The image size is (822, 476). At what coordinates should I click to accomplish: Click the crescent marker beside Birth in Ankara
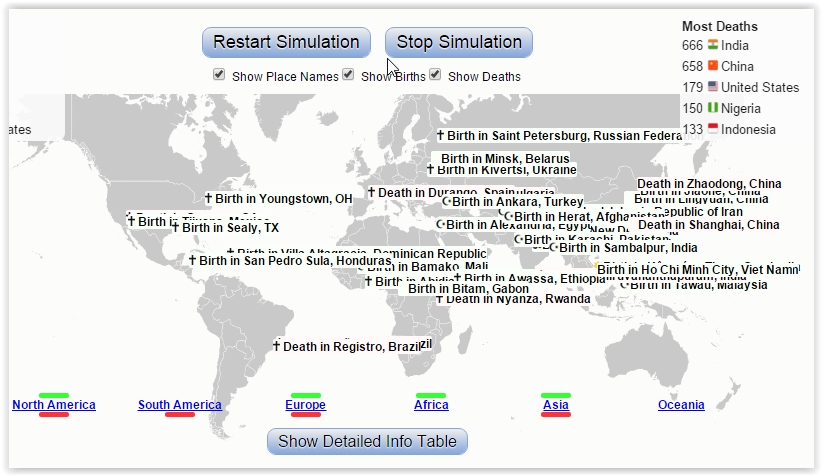click(x=447, y=201)
